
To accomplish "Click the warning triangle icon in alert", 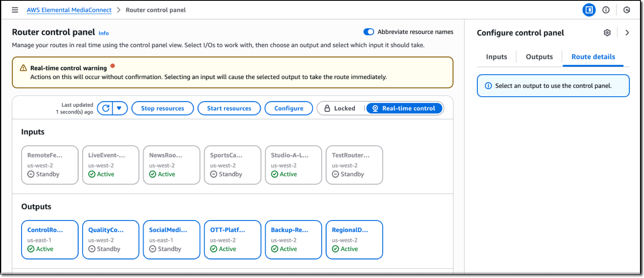I will point(23,68).
